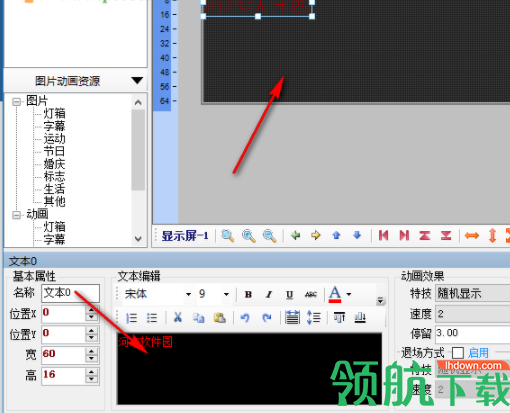Viewport: 510px width, 413px height.
Task: Move area left with green arrow
Action: tap(295, 236)
